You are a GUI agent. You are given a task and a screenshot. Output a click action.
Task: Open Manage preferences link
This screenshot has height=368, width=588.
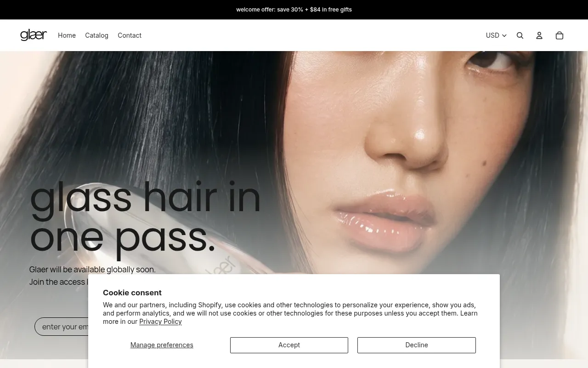(162, 345)
